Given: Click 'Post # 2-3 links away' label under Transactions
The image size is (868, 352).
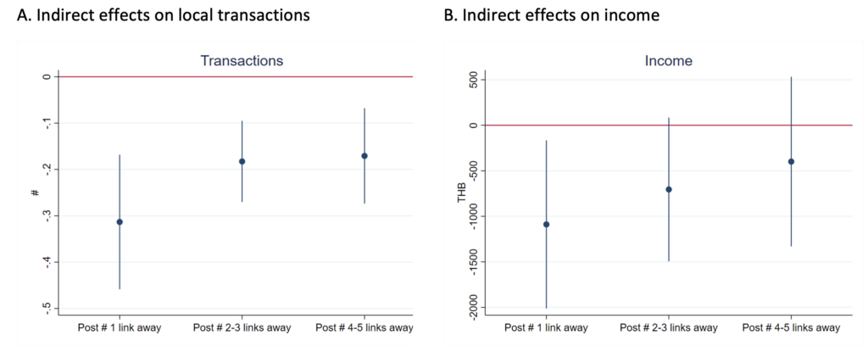Looking at the screenshot, I should (x=242, y=327).
